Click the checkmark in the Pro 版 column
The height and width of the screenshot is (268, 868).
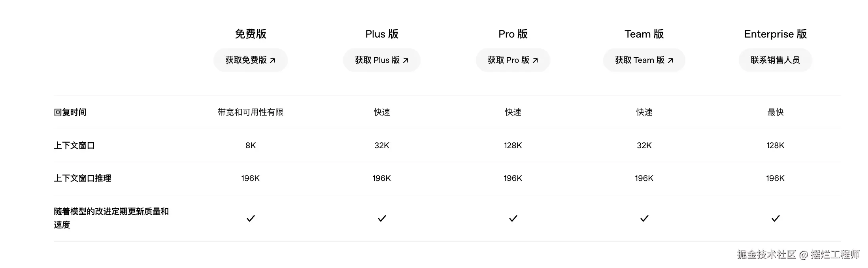point(513,218)
